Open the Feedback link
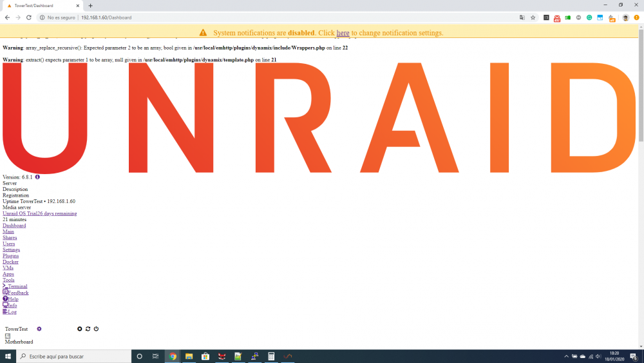Viewport: 644px width, 363px height. (x=15, y=293)
